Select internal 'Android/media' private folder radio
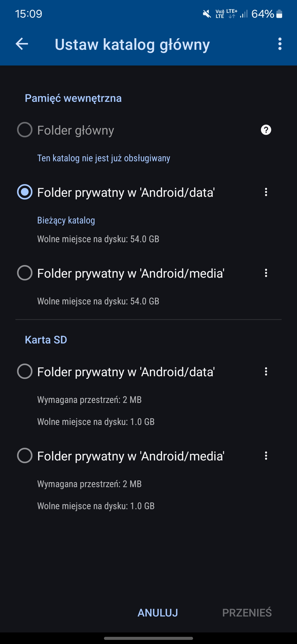 (x=25, y=273)
